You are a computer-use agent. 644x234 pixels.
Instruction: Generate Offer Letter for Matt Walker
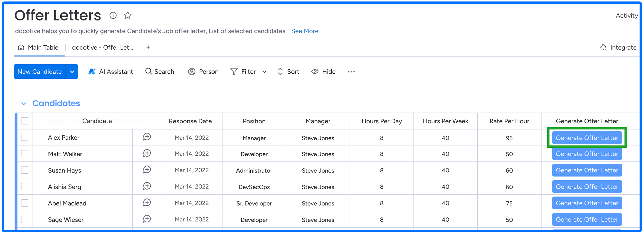point(587,154)
